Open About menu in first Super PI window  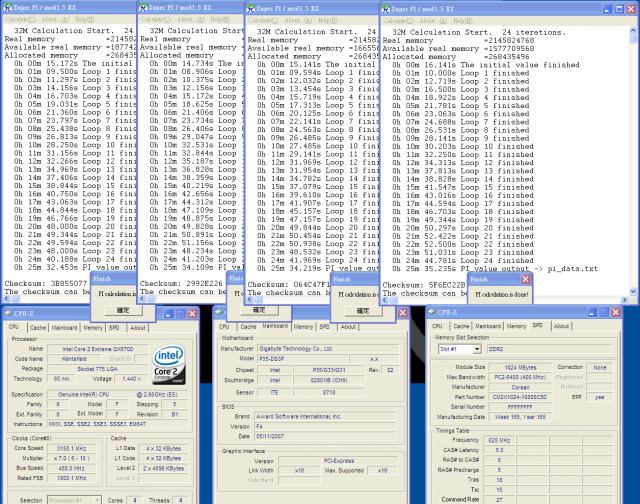point(55,19)
